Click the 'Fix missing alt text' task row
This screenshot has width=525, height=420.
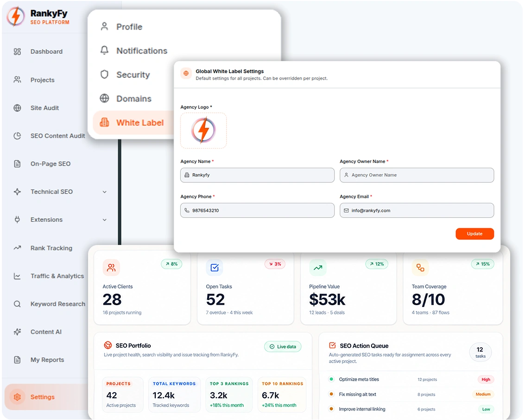pos(411,394)
